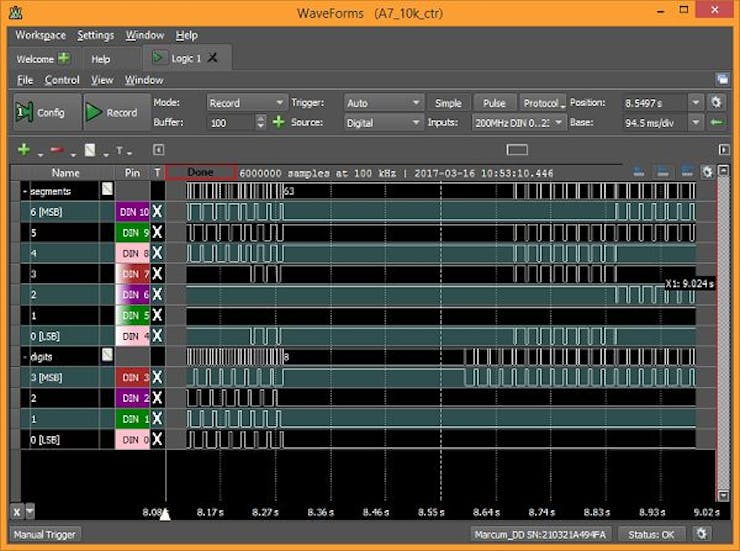Open waveform display gear settings icon
740x551 pixels.
[707, 172]
